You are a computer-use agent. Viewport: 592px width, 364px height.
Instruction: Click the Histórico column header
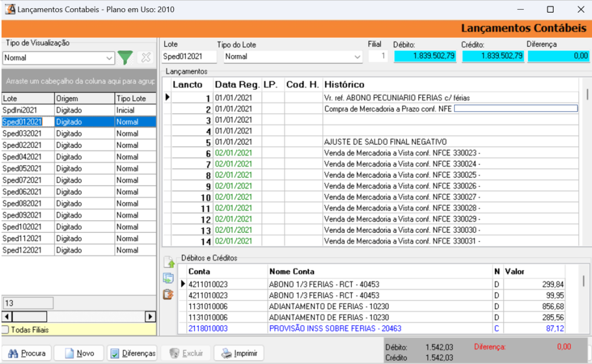(x=450, y=85)
